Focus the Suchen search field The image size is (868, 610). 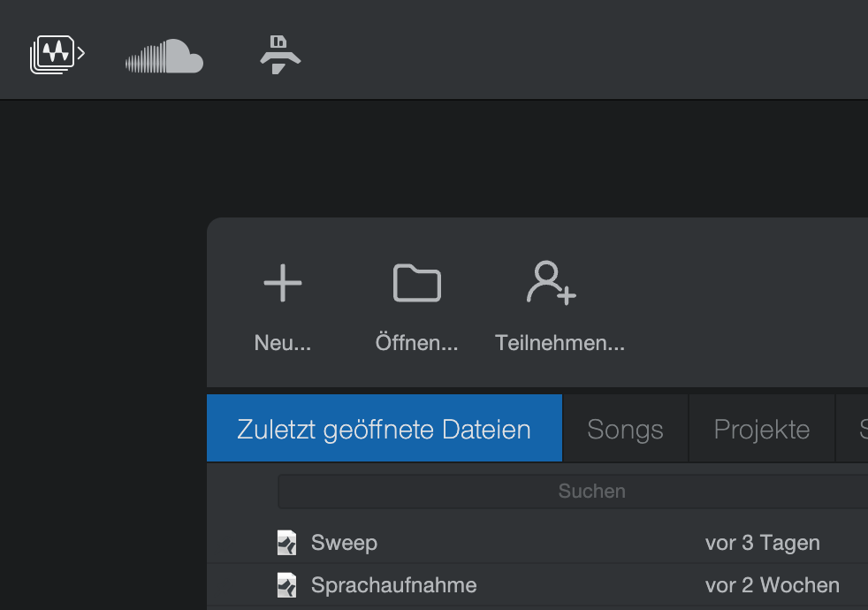[573, 491]
